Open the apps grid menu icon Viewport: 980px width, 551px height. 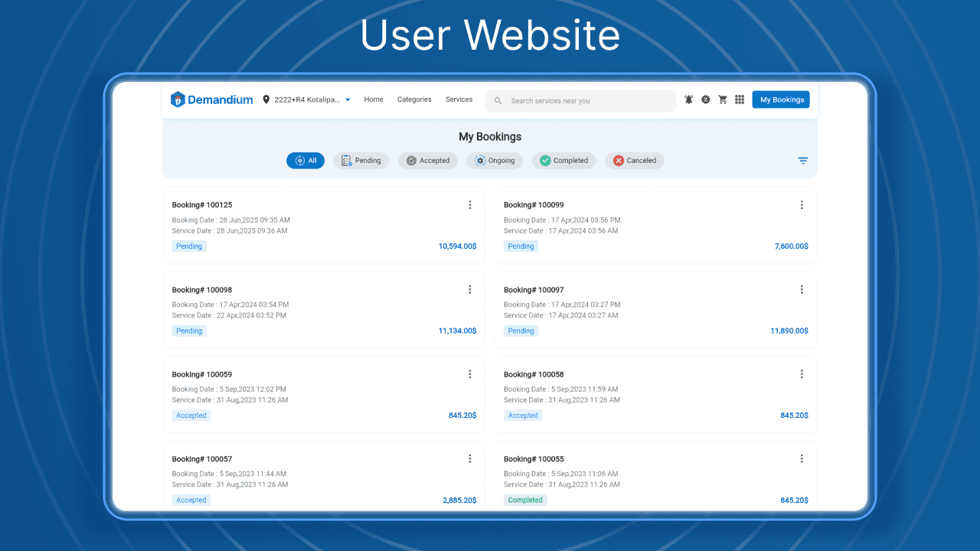pos(740,99)
